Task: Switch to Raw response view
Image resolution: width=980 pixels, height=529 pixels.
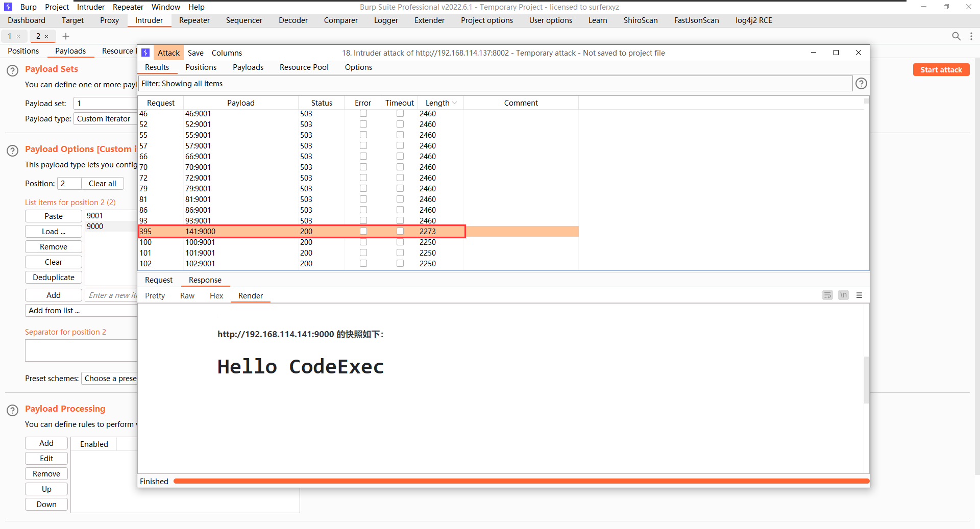Action: pos(187,296)
